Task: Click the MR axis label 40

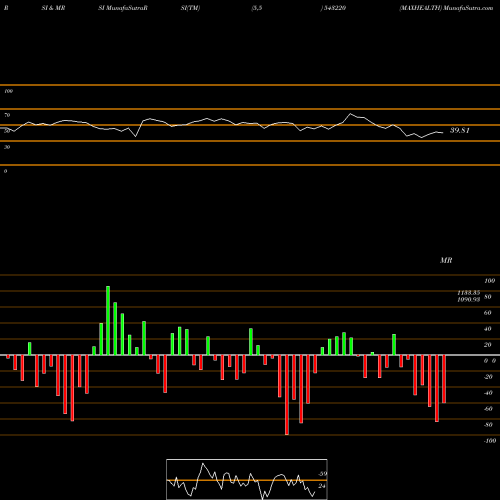Action: click(x=487, y=329)
